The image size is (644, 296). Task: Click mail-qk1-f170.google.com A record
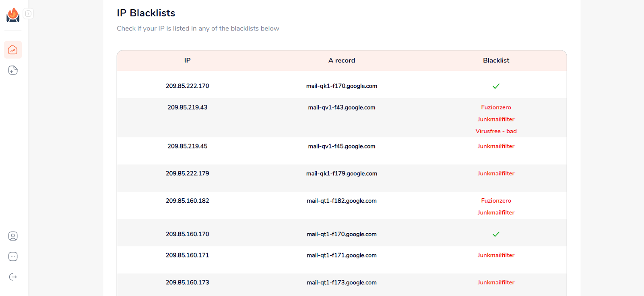(x=341, y=86)
